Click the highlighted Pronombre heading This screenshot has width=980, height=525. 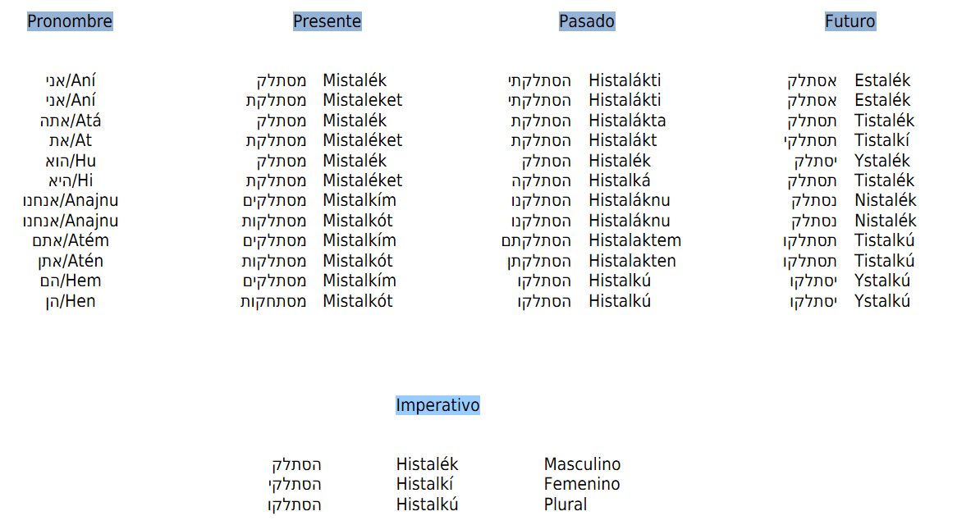[70, 21]
